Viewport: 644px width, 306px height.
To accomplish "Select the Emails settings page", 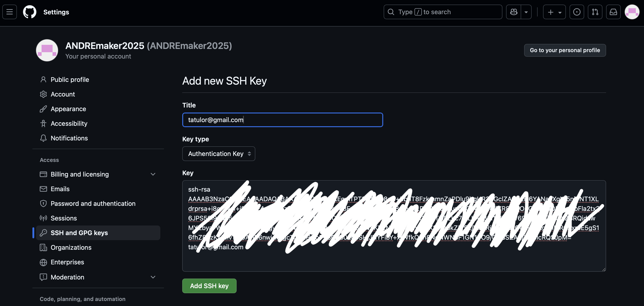I will 60,189.
